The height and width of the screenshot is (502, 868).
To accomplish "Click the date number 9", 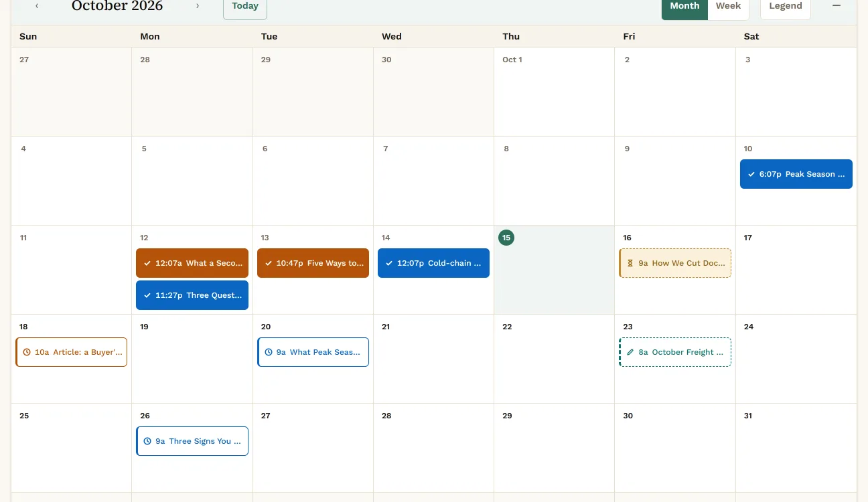I will click(x=627, y=149).
